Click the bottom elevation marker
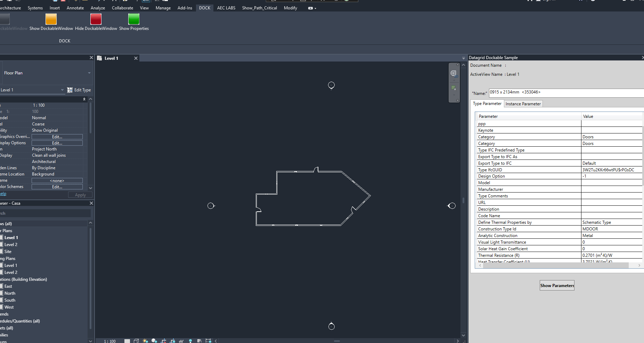644x343 pixels. click(332, 326)
